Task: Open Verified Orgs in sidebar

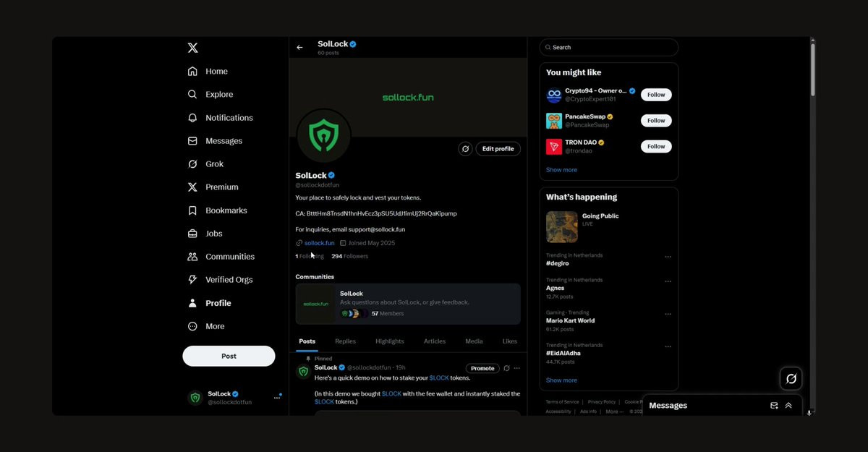Action: tap(220, 280)
